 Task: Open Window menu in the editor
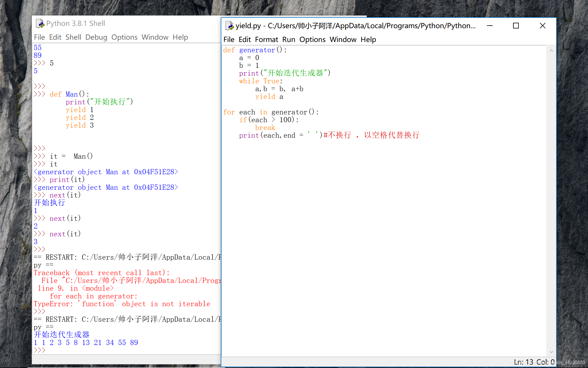pyautogui.click(x=343, y=39)
